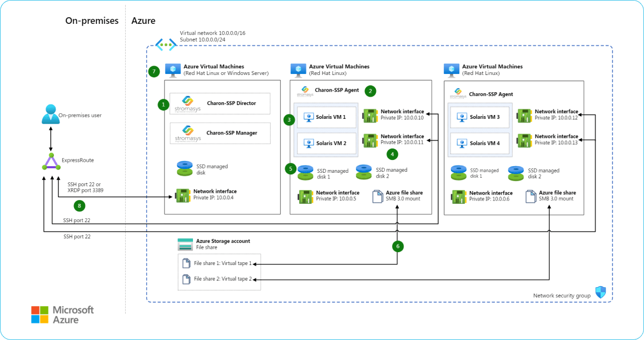Click the Solaris VM 4 box
Viewport: 644px width, 340px height.
pos(478,143)
